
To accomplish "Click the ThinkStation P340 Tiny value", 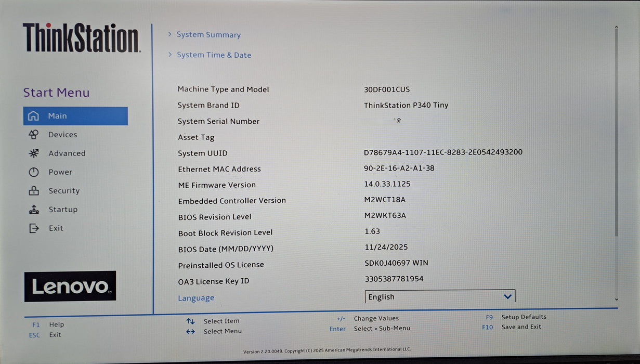I will (406, 106).
